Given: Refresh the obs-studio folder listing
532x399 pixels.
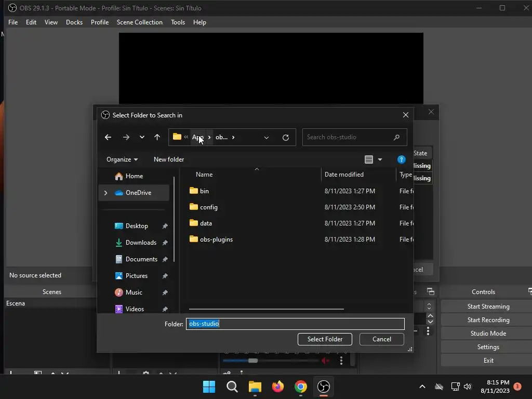Looking at the screenshot, I should point(286,137).
